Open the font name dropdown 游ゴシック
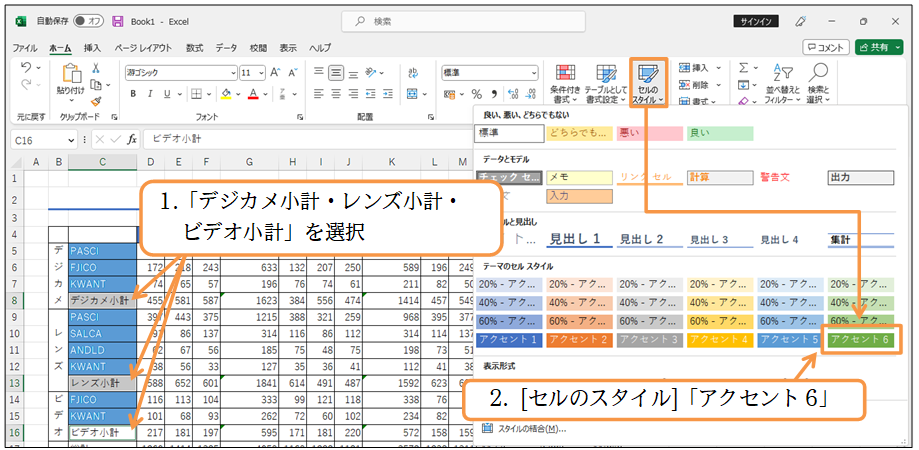Image resolution: width=919 pixels, height=450 pixels. pos(179,72)
